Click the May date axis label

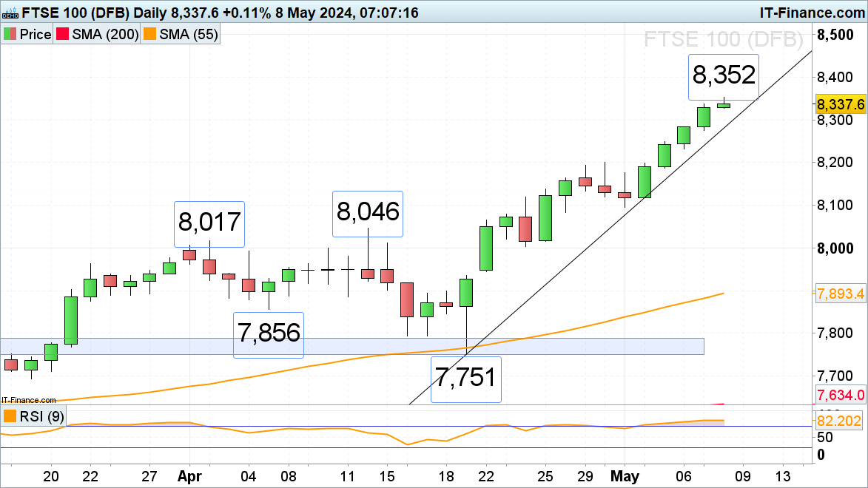(625, 476)
